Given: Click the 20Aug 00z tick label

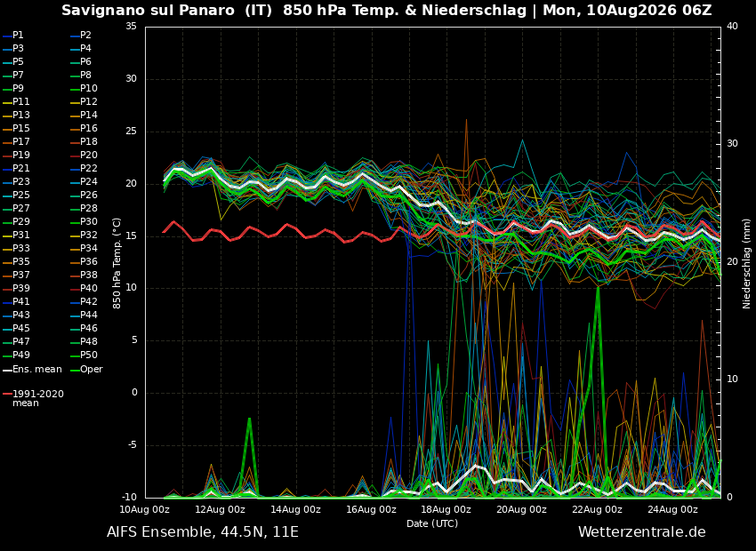Looking at the screenshot, I should [522, 509].
